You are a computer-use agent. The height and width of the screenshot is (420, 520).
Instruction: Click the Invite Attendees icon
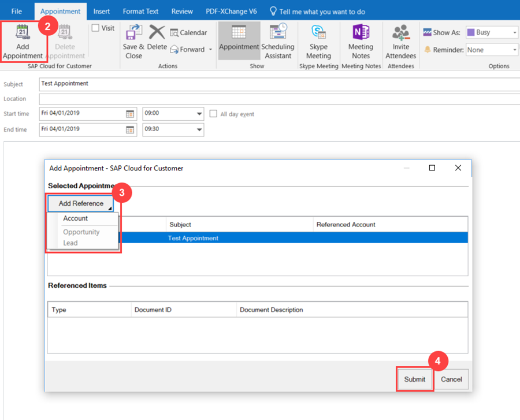tap(400, 32)
